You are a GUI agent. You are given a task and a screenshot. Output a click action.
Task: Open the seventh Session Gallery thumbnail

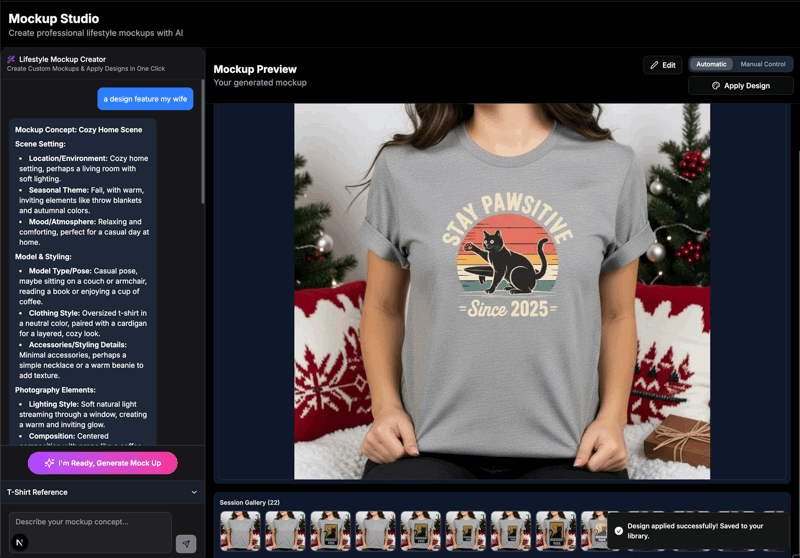pos(511,531)
